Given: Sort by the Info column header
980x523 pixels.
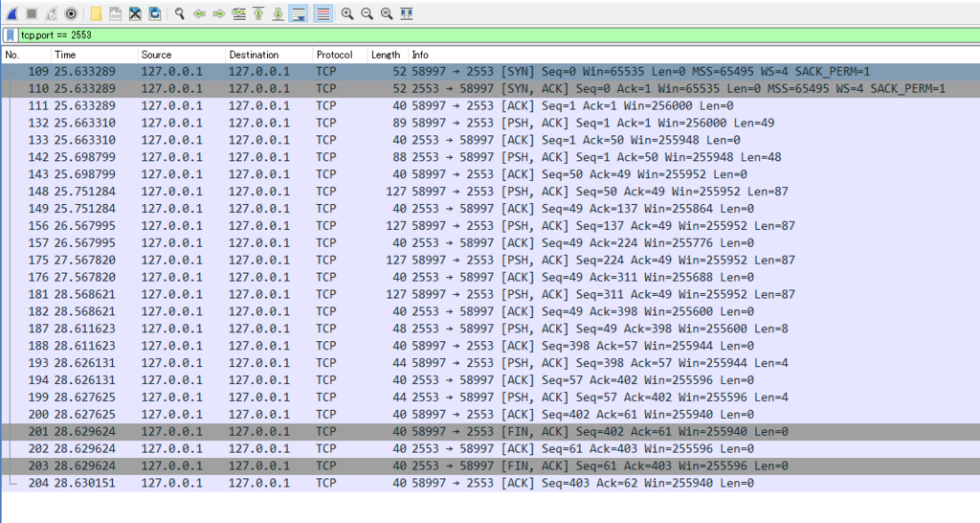Looking at the screenshot, I should (x=694, y=55).
